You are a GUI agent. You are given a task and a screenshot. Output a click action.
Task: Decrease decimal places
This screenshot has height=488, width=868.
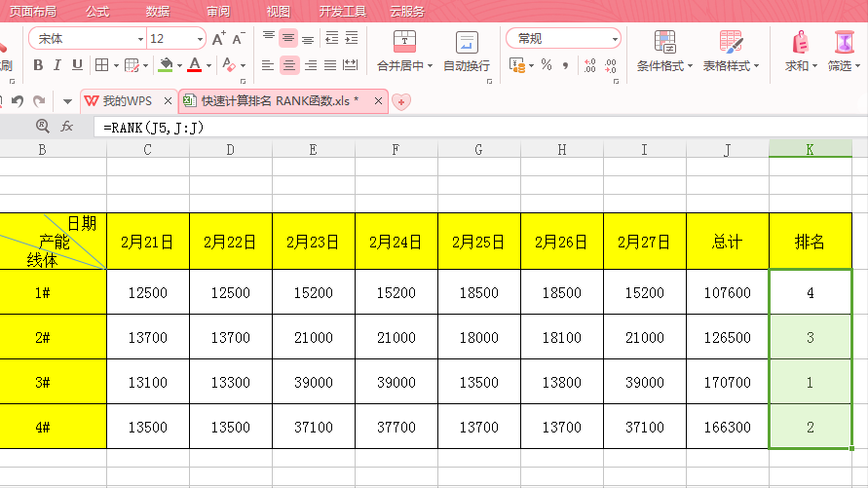[611, 65]
